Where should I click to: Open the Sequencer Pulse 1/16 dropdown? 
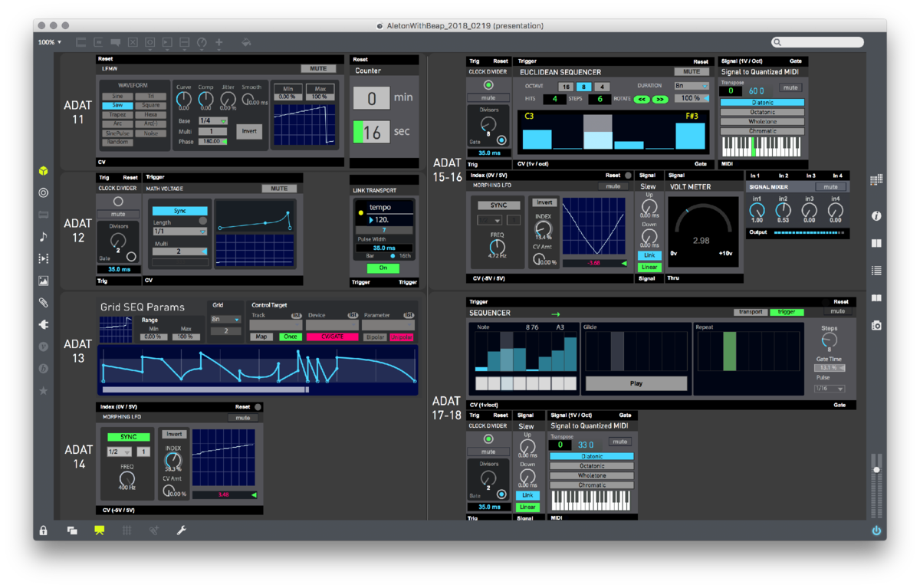830,389
